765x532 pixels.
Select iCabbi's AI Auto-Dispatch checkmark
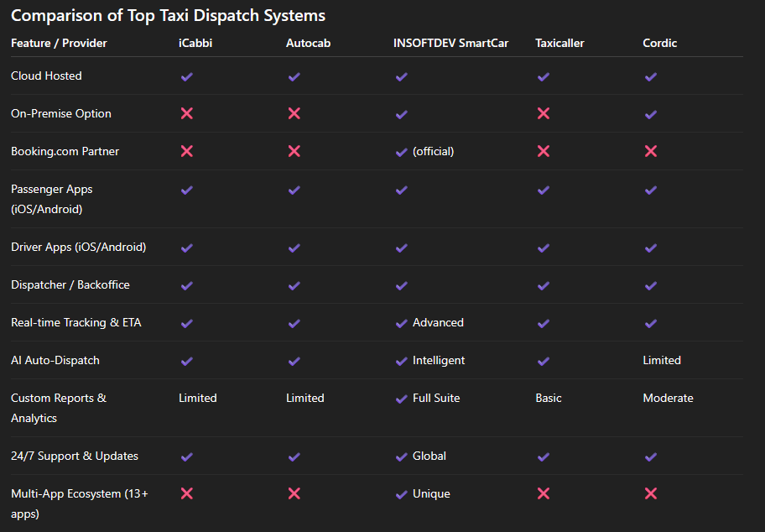[x=186, y=360]
